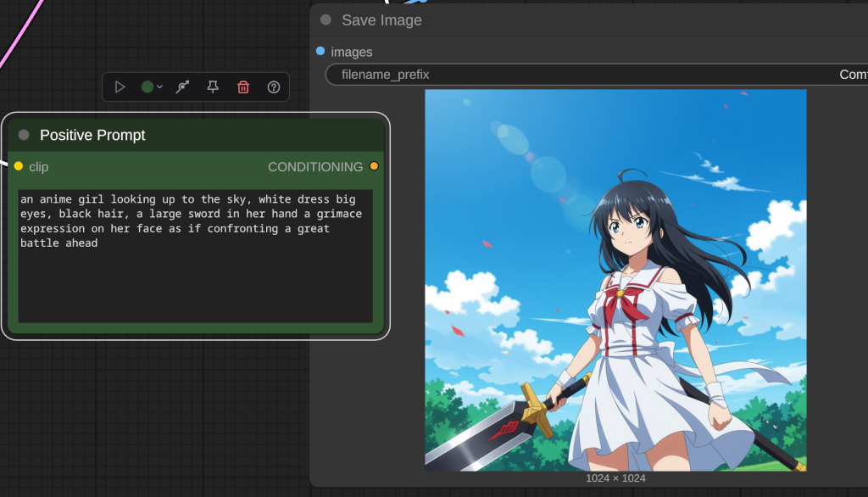Viewport: 868px width, 497px height.
Task: Delete the node with the trash icon
Action: 243,87
